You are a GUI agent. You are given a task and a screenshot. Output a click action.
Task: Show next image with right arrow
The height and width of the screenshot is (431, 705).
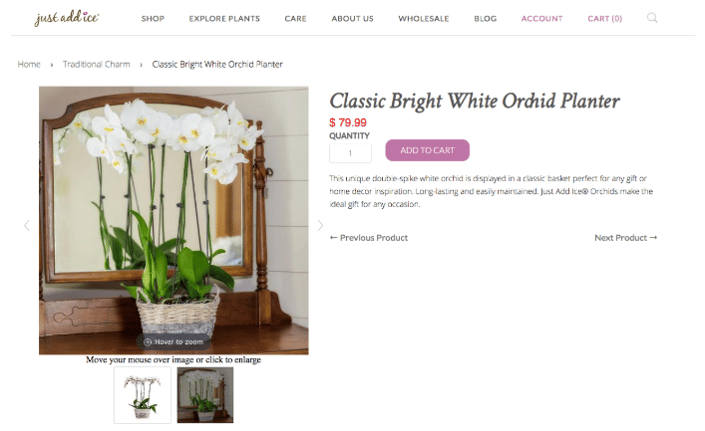tap(320, 225)
